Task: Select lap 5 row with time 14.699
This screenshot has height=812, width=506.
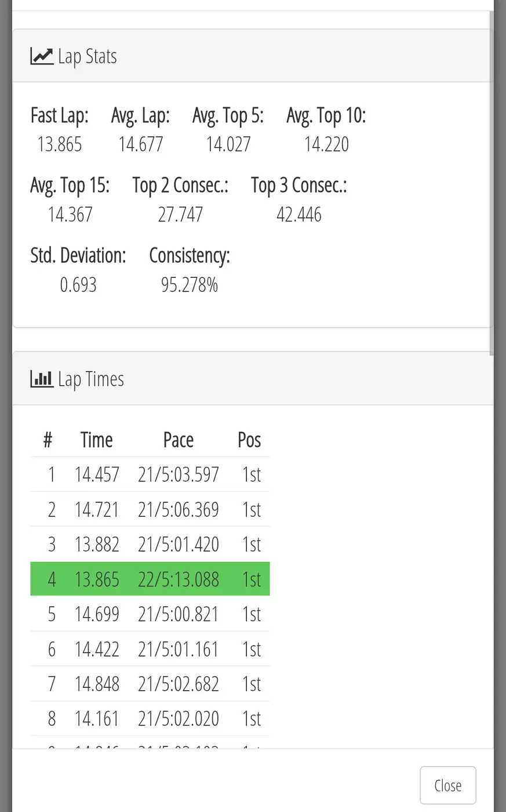Action: tap(150, 614)
